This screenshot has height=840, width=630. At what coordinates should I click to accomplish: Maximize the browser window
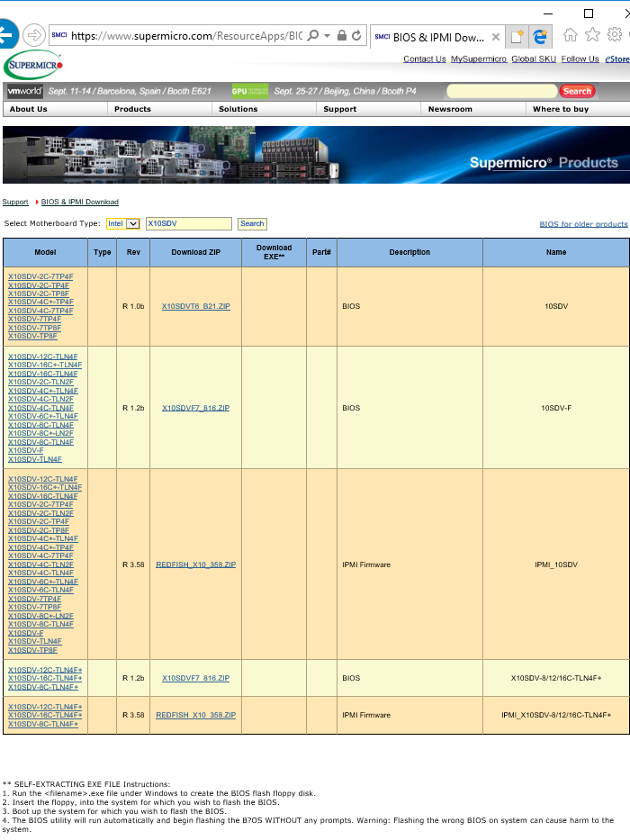click(589, 14)
